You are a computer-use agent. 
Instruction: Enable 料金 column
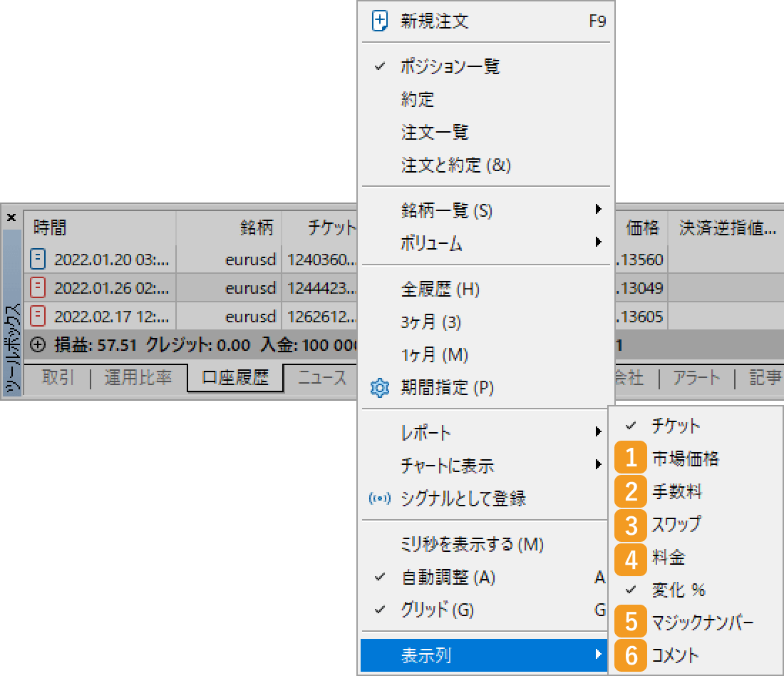(696, 558)
